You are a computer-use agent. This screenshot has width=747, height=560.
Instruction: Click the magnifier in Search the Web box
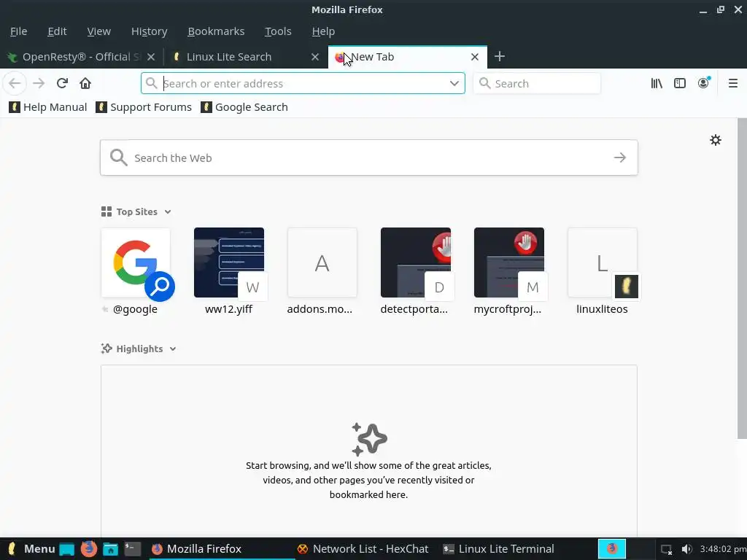tap(118, 157)
